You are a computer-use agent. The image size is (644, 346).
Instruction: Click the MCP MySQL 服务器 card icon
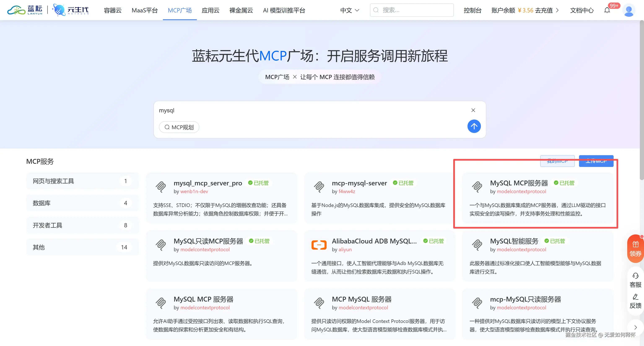319,303
